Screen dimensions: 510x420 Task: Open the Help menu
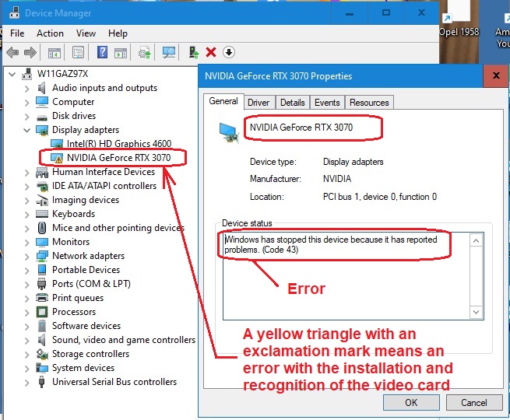coord(118,33)
